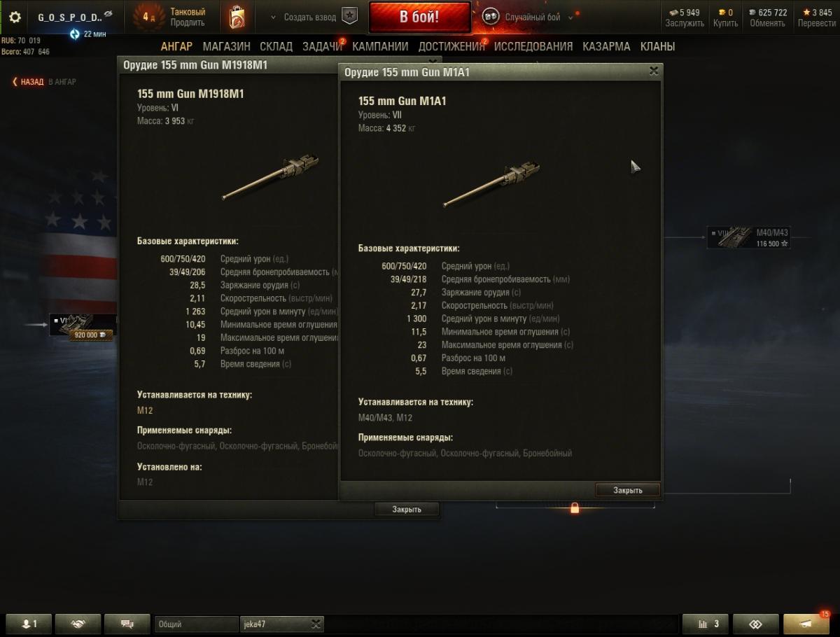Click Закрыть in the M1A1 window
This screenshot has width=840, height=637.
627,490
